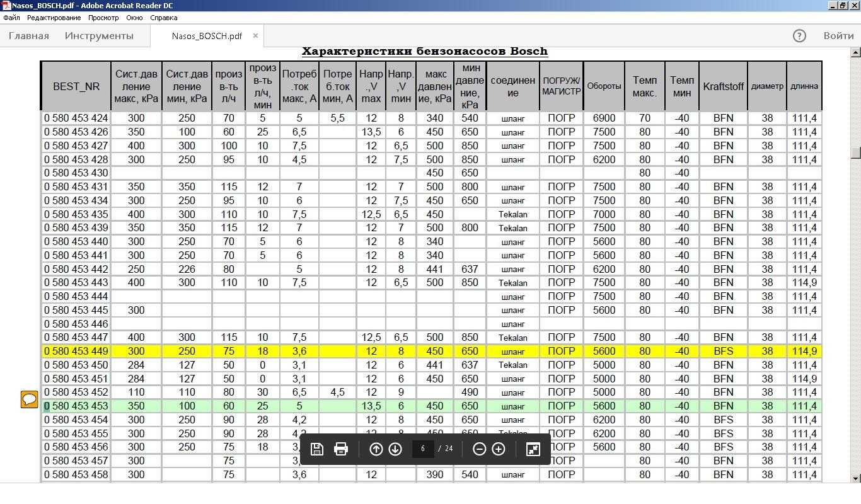Open the Просмотр menu
861x504 pixels.
pyautogui.click(x=103, y=18)
